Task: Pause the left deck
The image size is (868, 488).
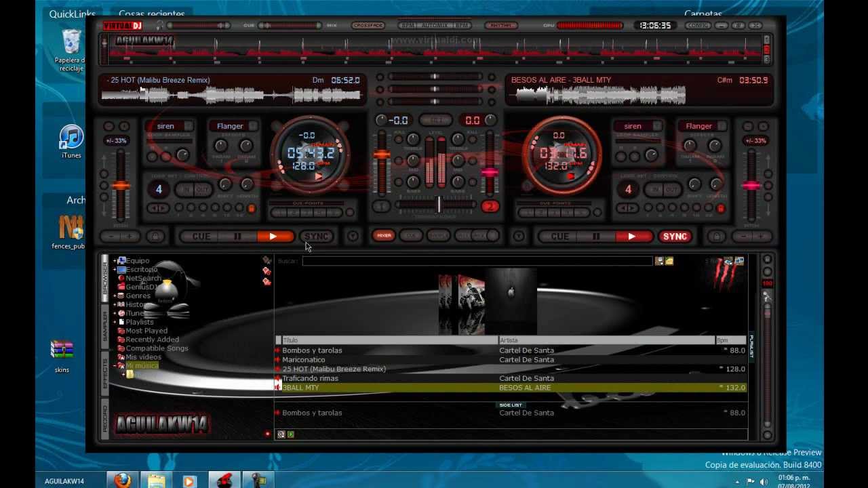Action: pos(238,237)
